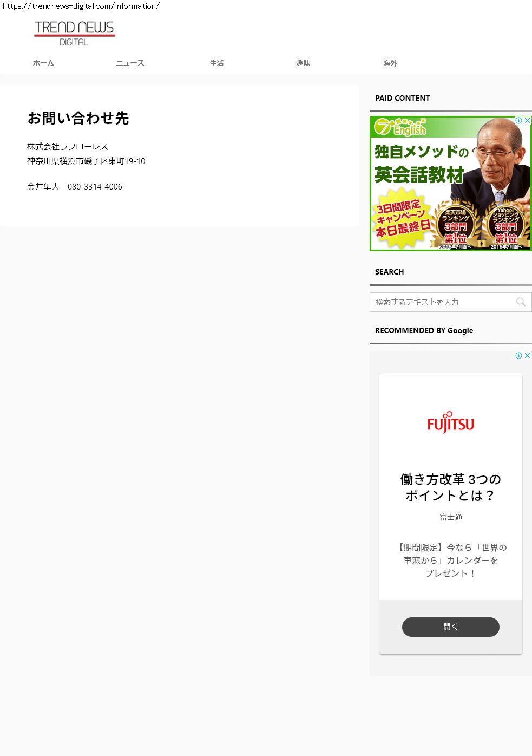Screen dimensions: 532x756
Task: Focus the 検索するテキストを入力 search field
Action: tap(451, 302)
